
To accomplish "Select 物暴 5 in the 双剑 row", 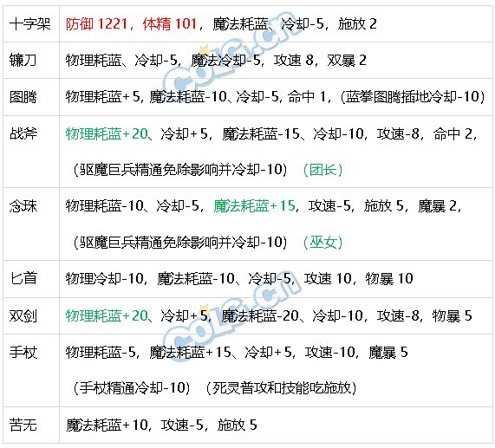I will [x=452, y=315].
